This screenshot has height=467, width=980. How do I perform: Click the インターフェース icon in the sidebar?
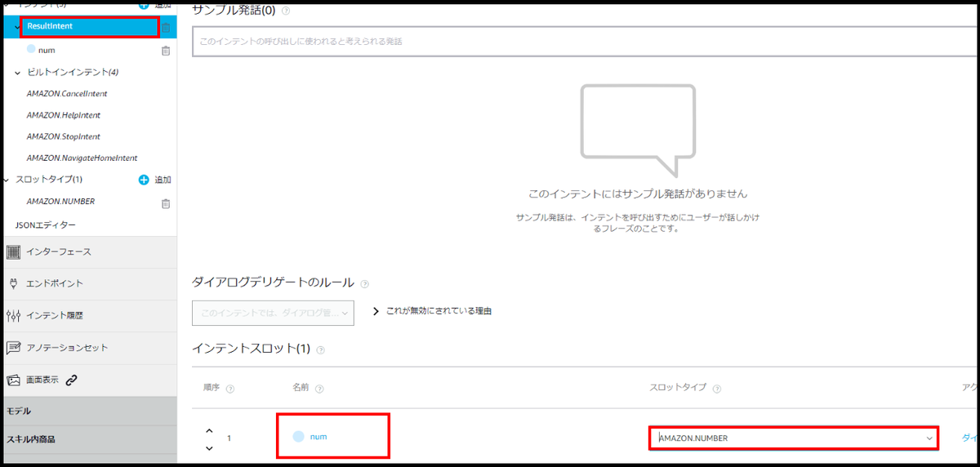(13, 251)
